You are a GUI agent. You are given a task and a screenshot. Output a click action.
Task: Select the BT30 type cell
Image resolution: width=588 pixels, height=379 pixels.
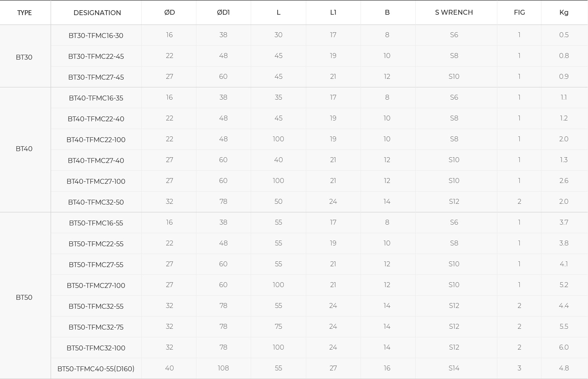point(24,57)
